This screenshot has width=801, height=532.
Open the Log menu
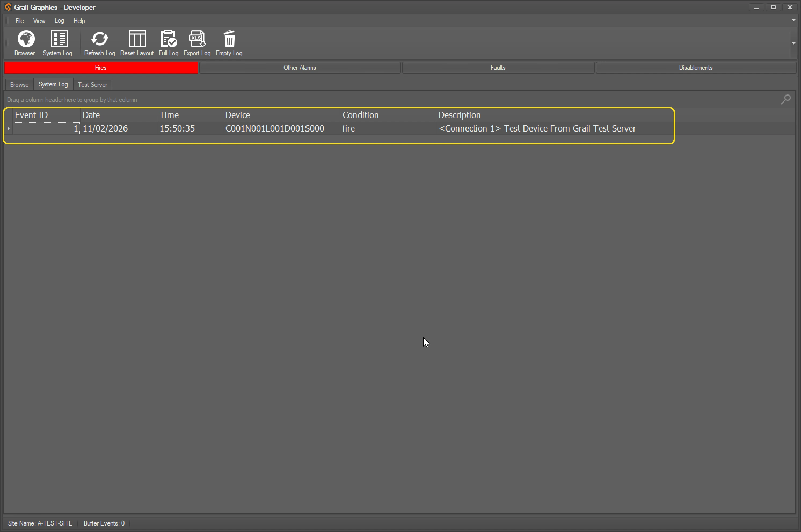(x=59, y=21)
